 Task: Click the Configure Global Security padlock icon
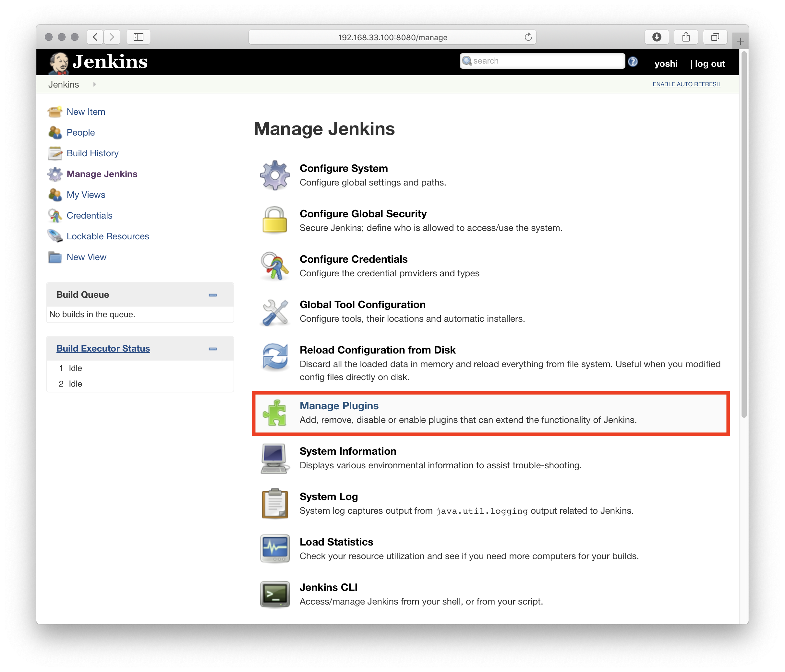pyautogui.click(x=275, y=220)
